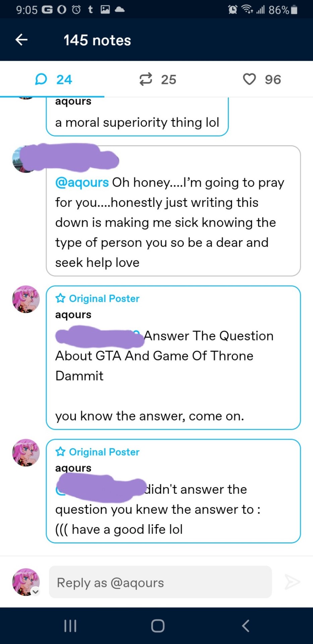Open the avatar beside 'Answer The Question' reply

click(26, 299)
